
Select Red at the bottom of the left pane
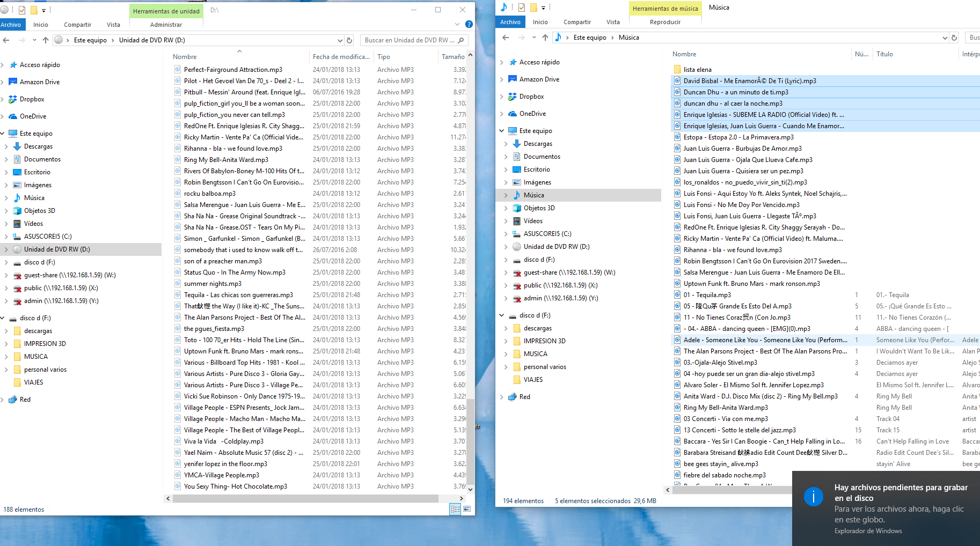(x=24, y=399)
